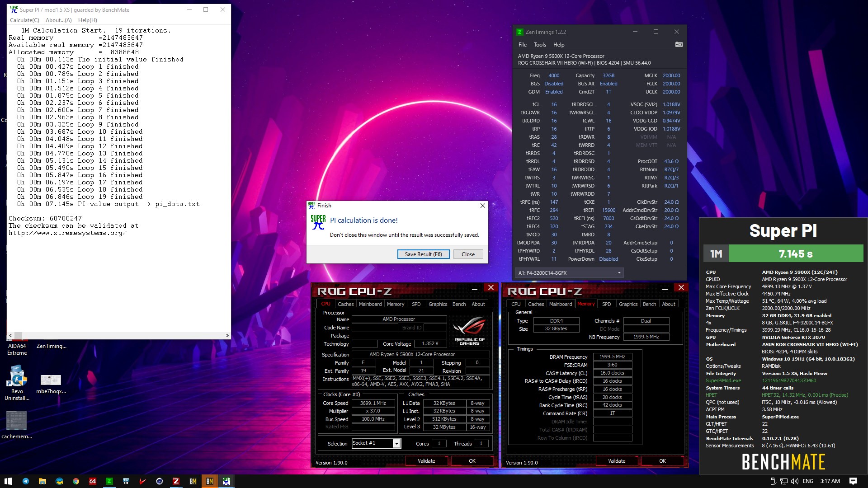
Task: Click the Super PI horizontal scrollbar
Action: click(x=119, y=335)
